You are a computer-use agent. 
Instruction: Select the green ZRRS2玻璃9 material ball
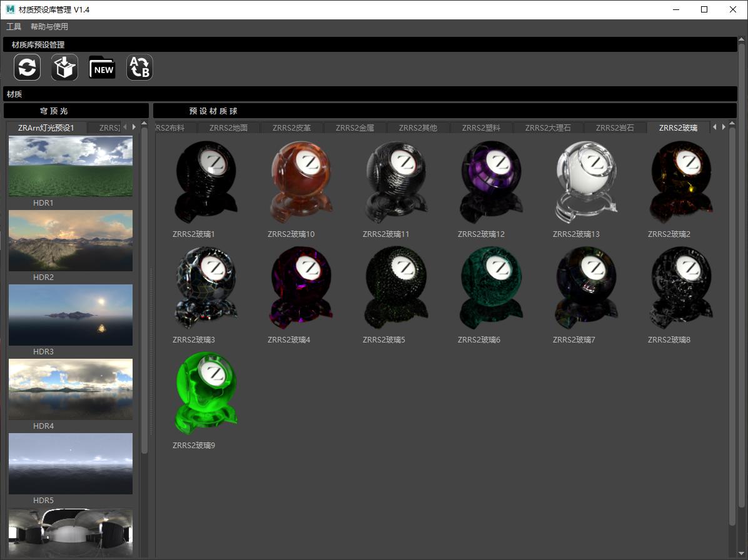tap(206, 393)
